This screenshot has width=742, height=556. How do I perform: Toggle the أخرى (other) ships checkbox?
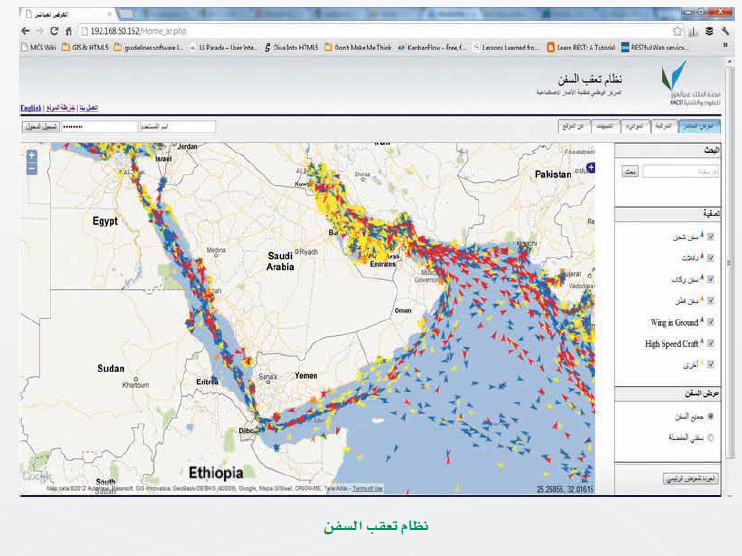pyautogui.click(x=710, y=365)
